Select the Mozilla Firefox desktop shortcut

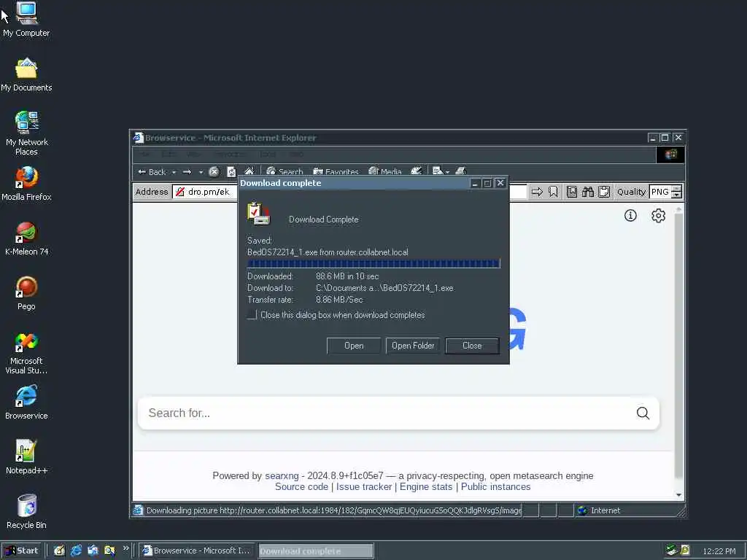26,184
